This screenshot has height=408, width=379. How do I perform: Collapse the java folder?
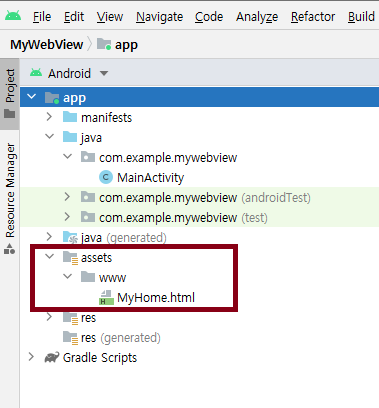(50, 137)
